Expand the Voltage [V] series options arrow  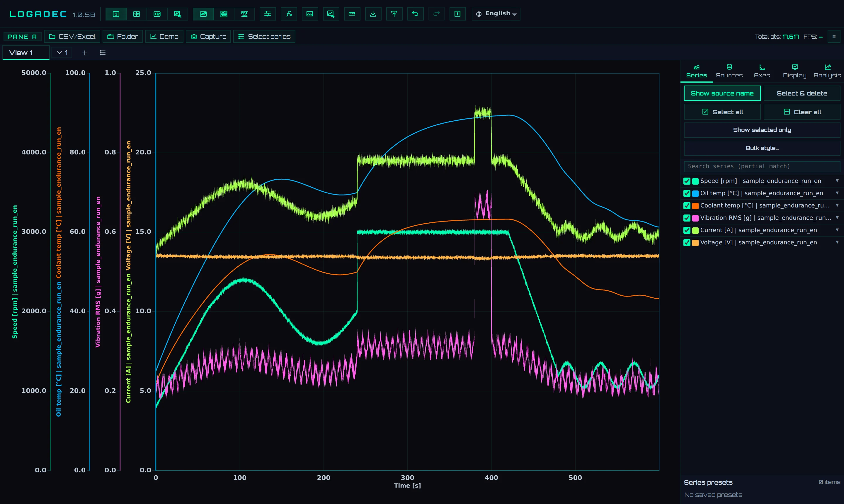[837, 242]
